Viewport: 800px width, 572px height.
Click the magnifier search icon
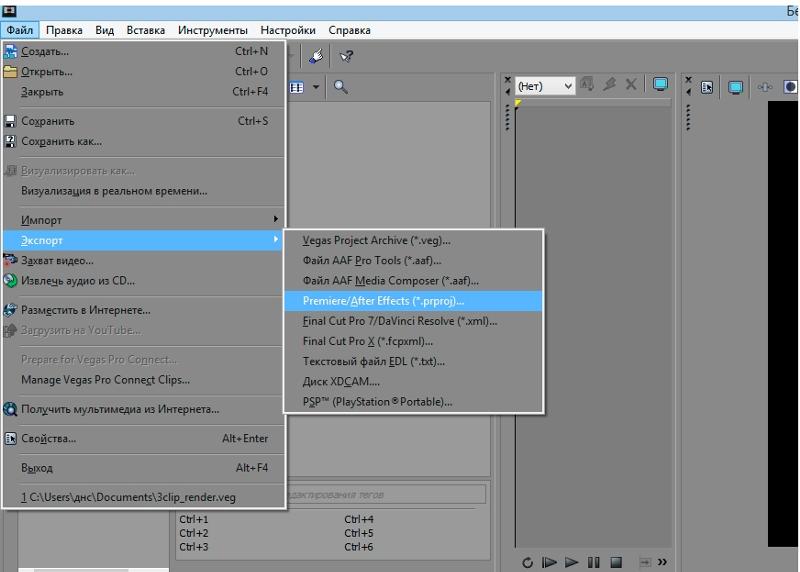(340, 87)
